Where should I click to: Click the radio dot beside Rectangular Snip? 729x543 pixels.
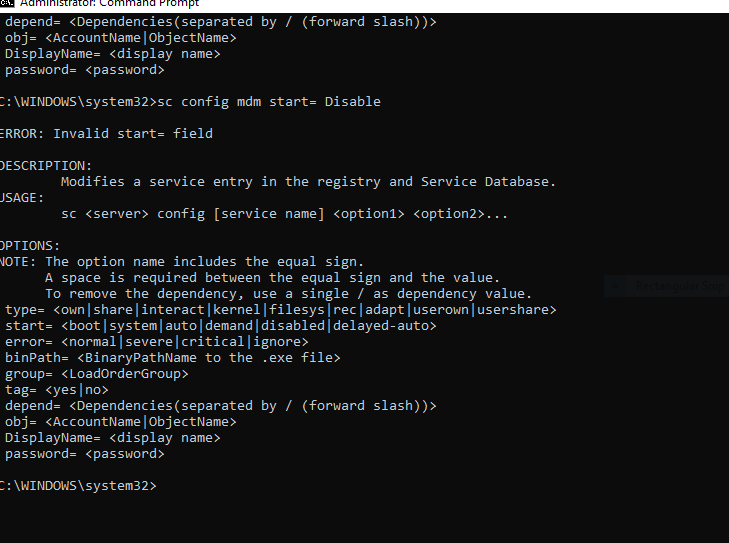(615, 286)
